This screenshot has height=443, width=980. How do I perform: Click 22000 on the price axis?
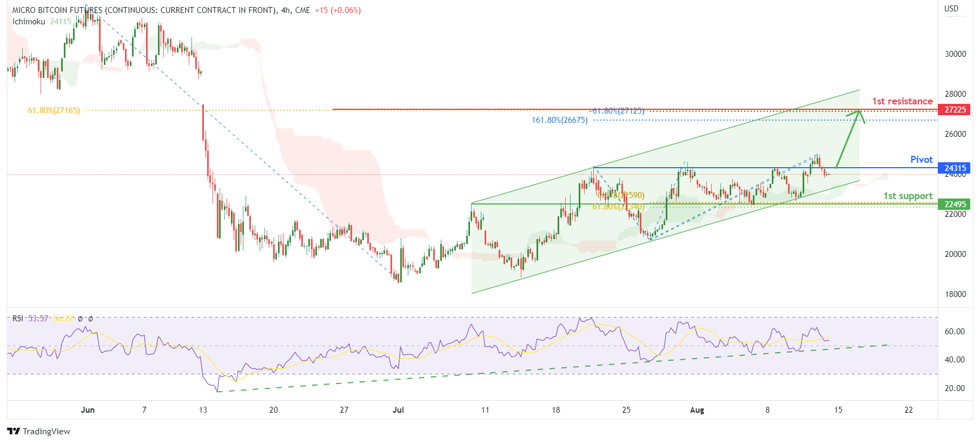(x=955, y=214)
